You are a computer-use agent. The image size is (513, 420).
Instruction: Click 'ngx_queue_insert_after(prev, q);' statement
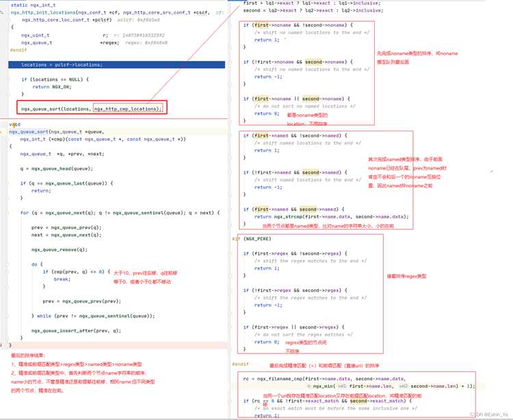76,330
